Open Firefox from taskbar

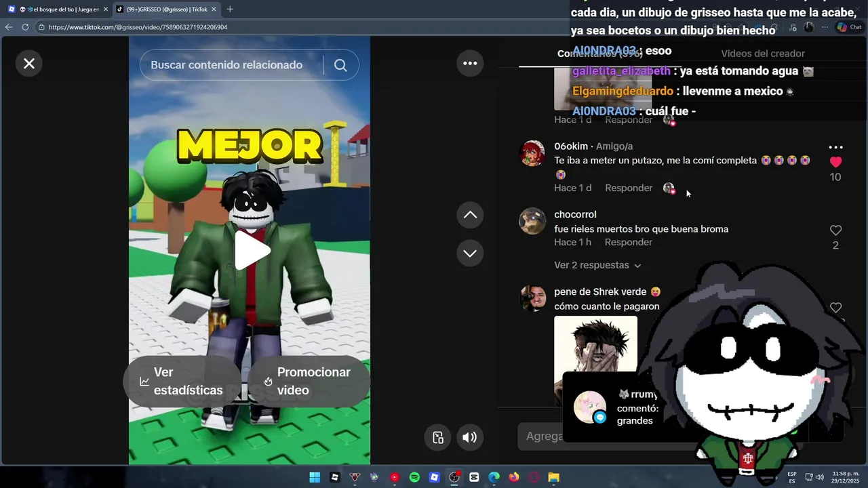[514, 477]
